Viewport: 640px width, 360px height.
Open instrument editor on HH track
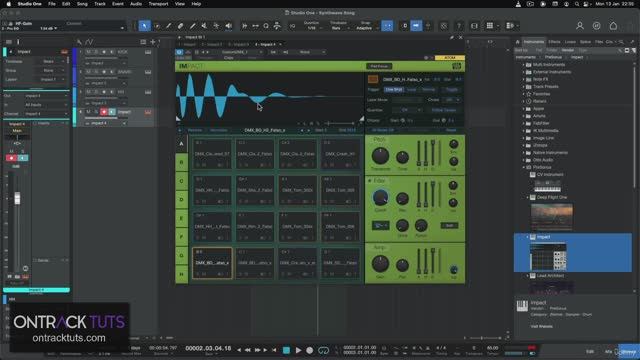click(x=148, y=92)
